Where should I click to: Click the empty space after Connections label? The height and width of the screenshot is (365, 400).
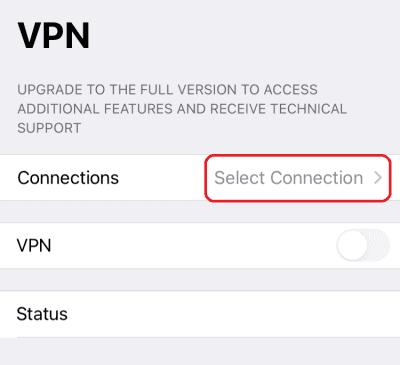pyautogui.click(x=162, y=178)
